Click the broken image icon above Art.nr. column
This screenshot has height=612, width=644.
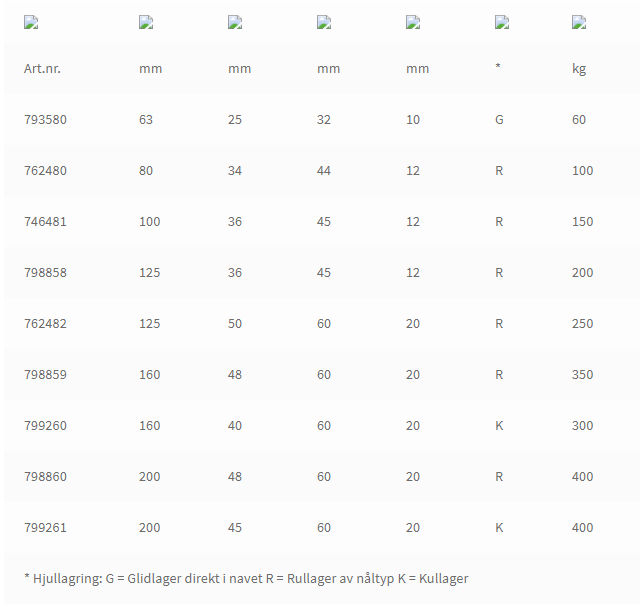click(31, 23)
